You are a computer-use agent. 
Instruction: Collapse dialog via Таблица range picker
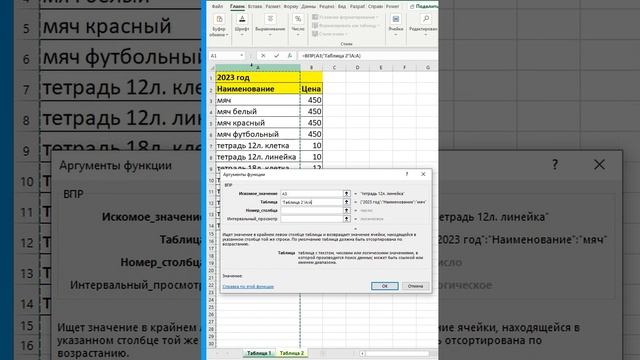(347, 202)
